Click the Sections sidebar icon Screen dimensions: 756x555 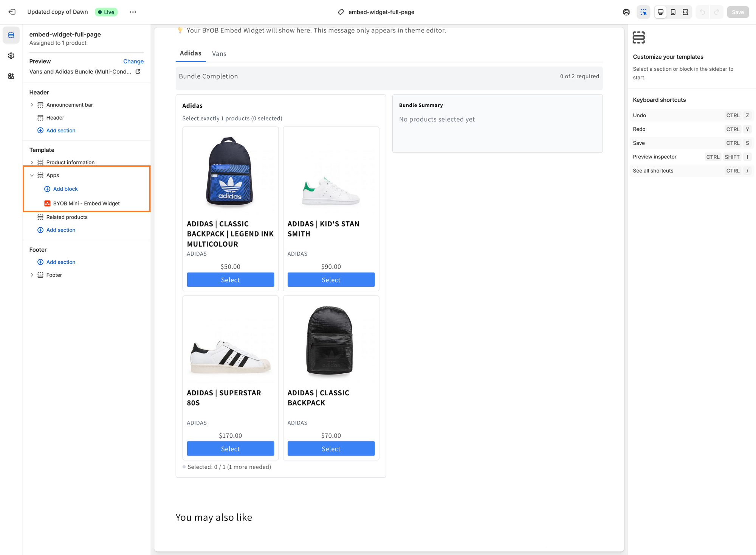tap(11, 35)
